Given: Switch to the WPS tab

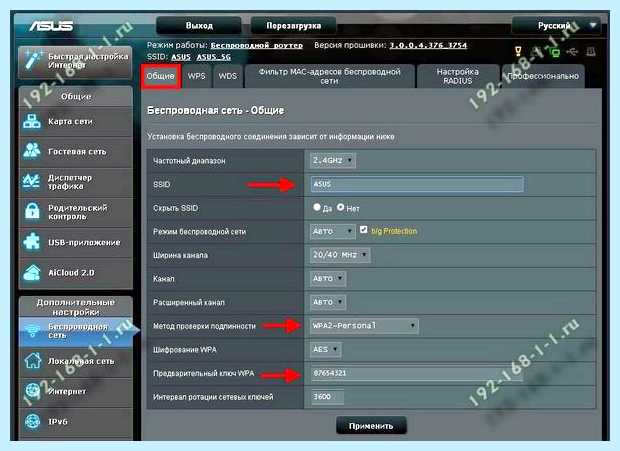Looking at the screenshot, I should pyautogui.click(x=197, y=76).
